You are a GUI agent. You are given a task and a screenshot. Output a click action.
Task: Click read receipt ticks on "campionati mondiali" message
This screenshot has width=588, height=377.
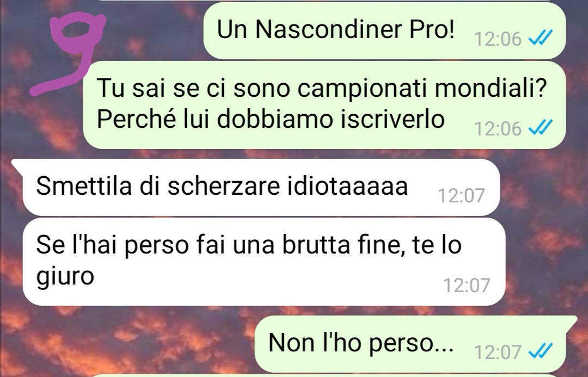point(541,127)
